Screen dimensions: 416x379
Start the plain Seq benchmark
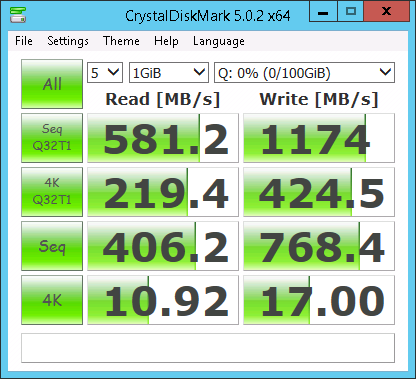click(x=52, y=246)
